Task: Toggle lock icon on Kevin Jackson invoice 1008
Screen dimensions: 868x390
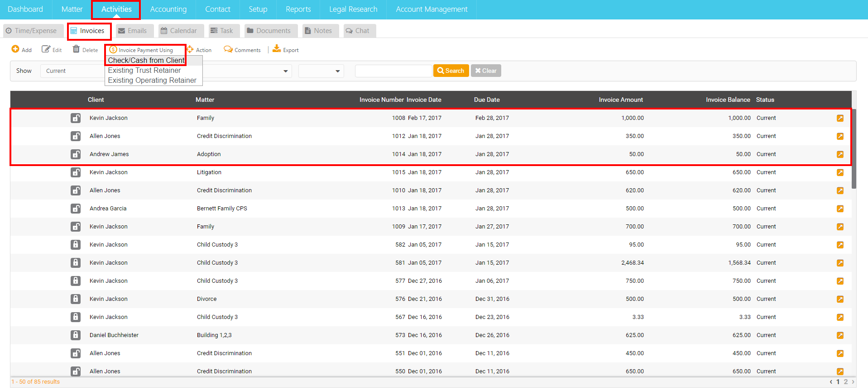Action: click(76, 118)
